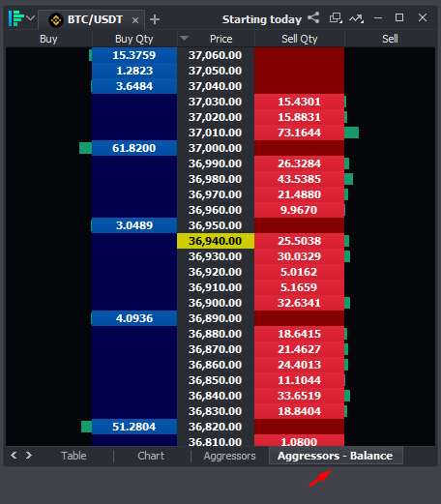
Task: Open the Aggressors tab
Action: tap(229, 456)
